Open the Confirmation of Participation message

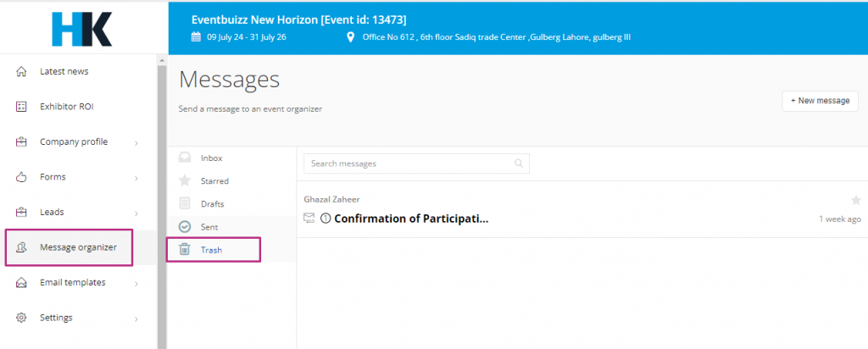[411, 218]
